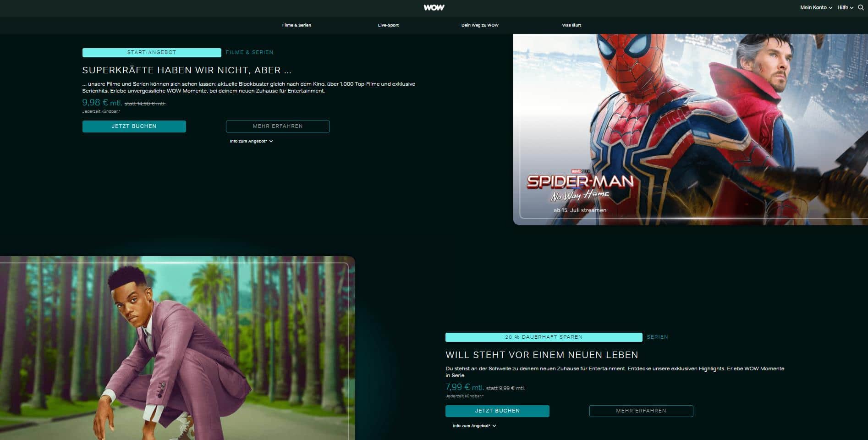Click the Filme & Serien category label
Viewport: 868px width, 440px height.
click(x=249, y=53)
